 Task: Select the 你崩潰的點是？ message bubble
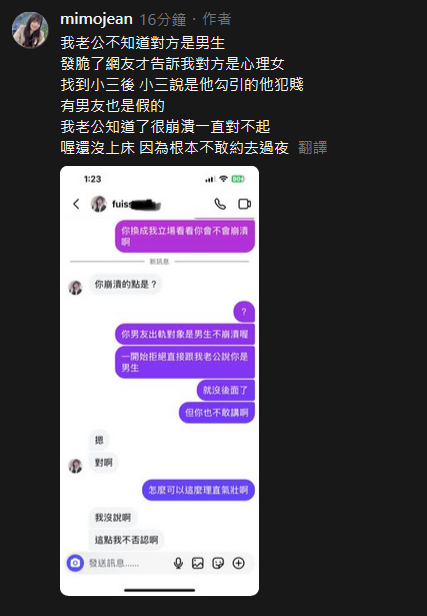point(125,284)
